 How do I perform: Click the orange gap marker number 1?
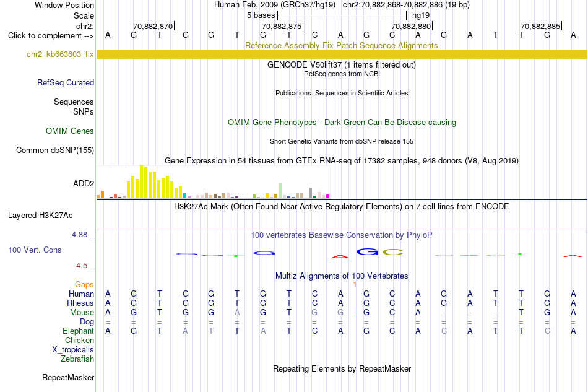pyautogui.click(x=355, y=285)
